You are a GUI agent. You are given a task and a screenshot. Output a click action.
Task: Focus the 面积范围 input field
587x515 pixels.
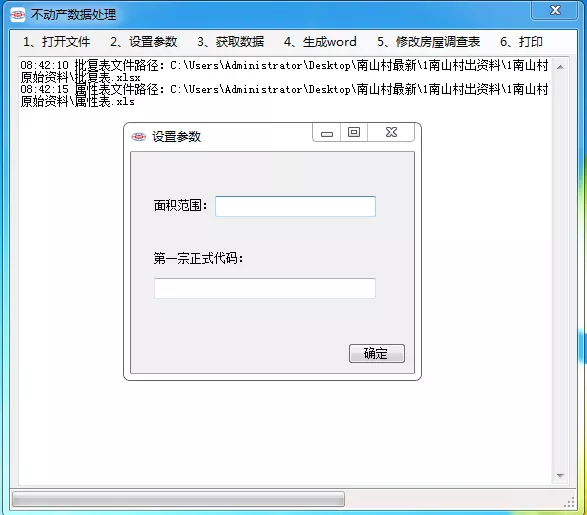click(x=295, y=206)
